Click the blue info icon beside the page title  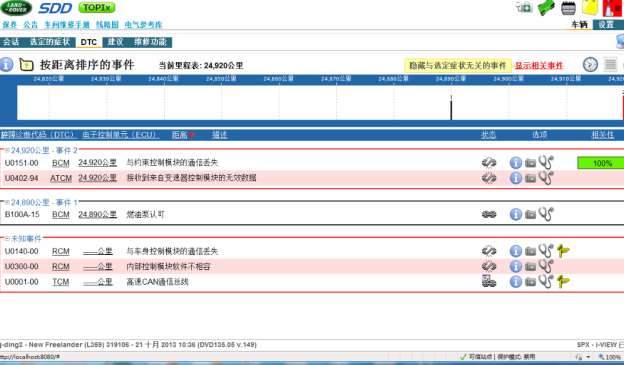tap(6, 64)
